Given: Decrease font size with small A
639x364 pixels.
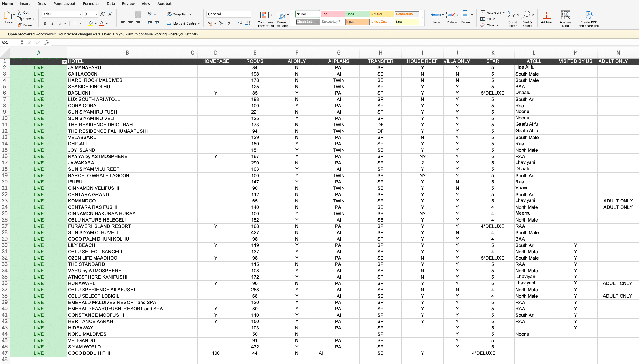Looking at the screenshot, I should point(110,14).
